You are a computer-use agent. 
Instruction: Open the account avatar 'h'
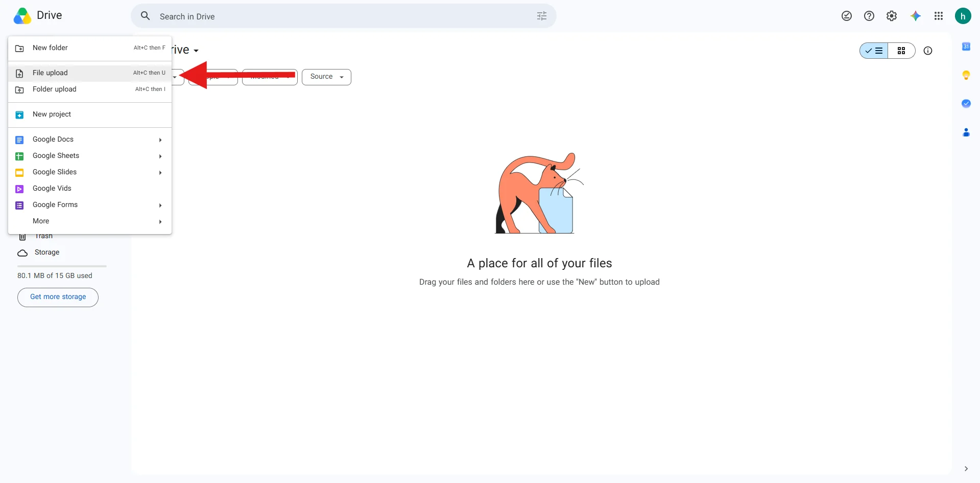(x=963, y=16)
